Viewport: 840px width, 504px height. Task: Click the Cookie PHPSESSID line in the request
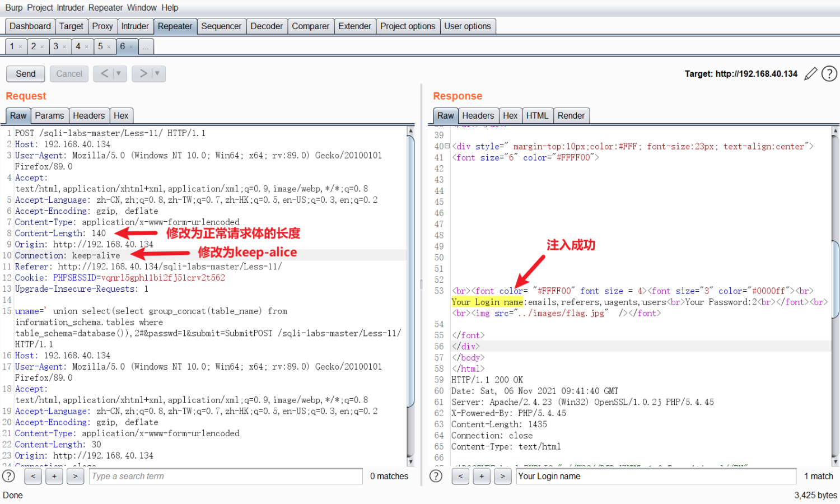pyautogui.click(x=120, y=278)
